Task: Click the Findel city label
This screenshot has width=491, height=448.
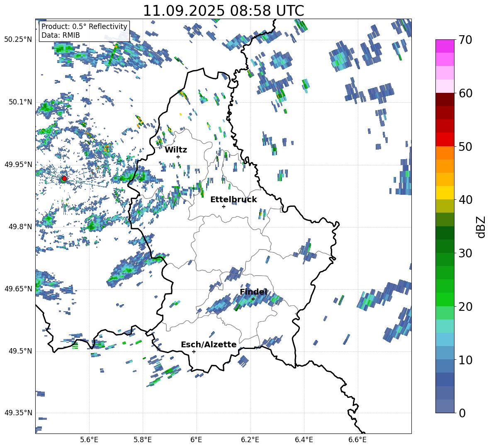Action: tap(254, 292)
